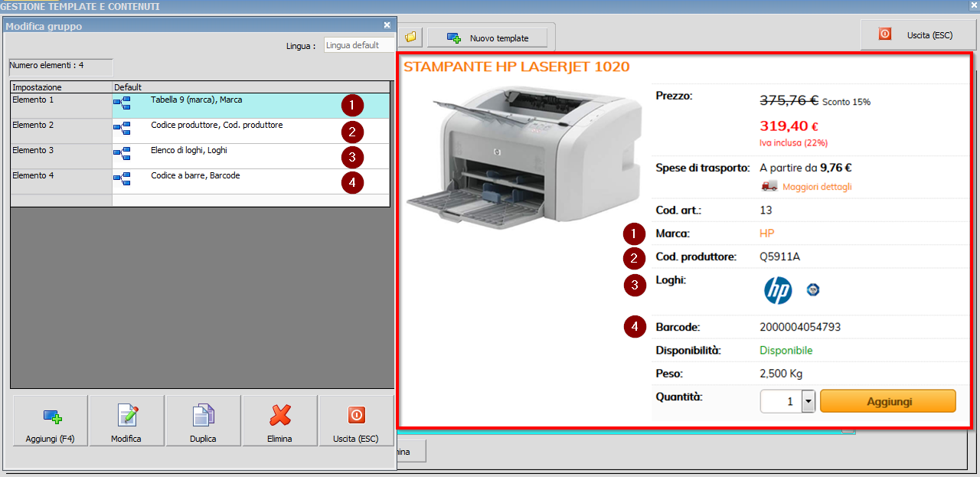Screen dimensions: 980x477
Task: Open the folder icon button beside Nuovo template
Action: tap(411, 37)
